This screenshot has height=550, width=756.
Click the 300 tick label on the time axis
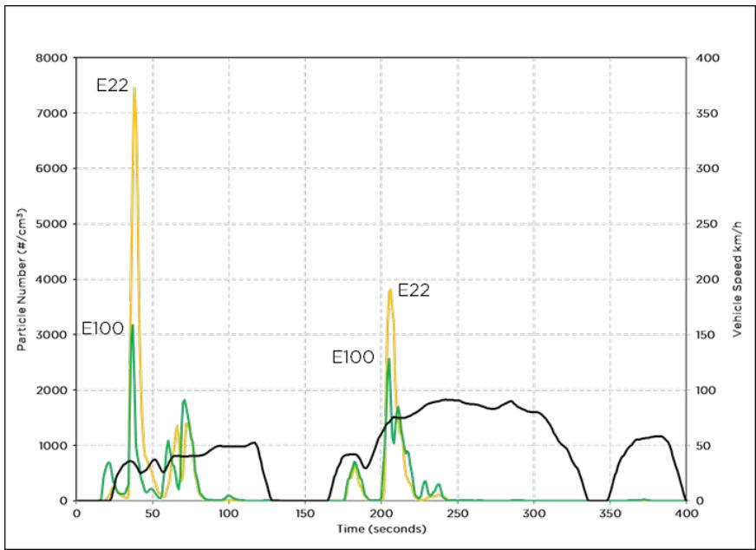click(x=533, y=514)
